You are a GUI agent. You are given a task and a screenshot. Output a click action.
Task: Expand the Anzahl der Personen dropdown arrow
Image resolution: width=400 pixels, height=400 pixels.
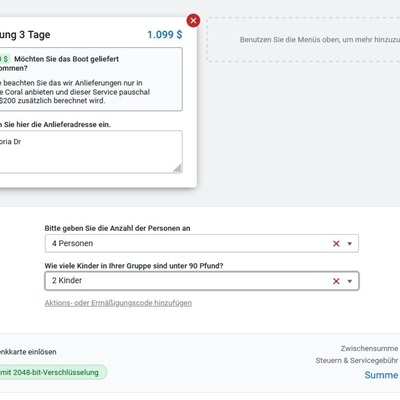pos(350,244)
